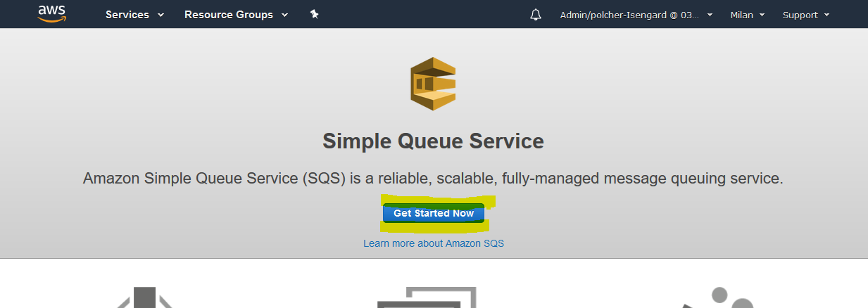Click the Amazon SQS description sentence
This screenshot has width=868, height=308.
click(x=433, y=179)
